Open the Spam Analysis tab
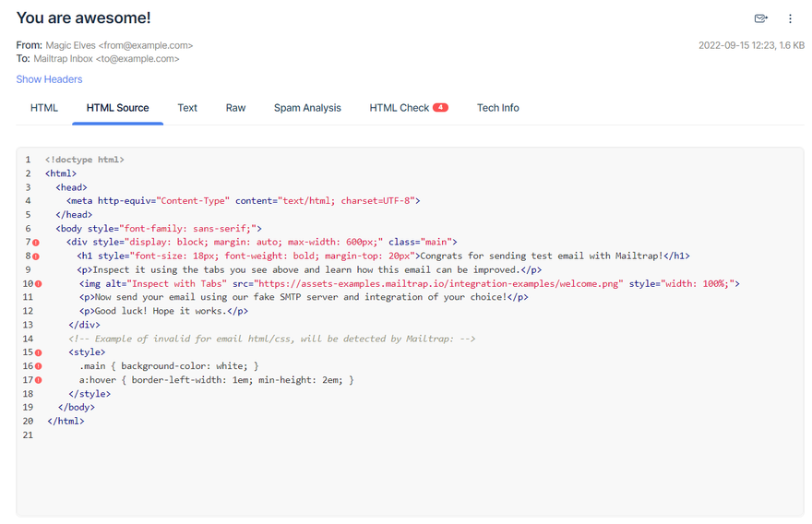The height and width of the screenshot is (524, 812). pyautogui.click(x=307, y=108)
